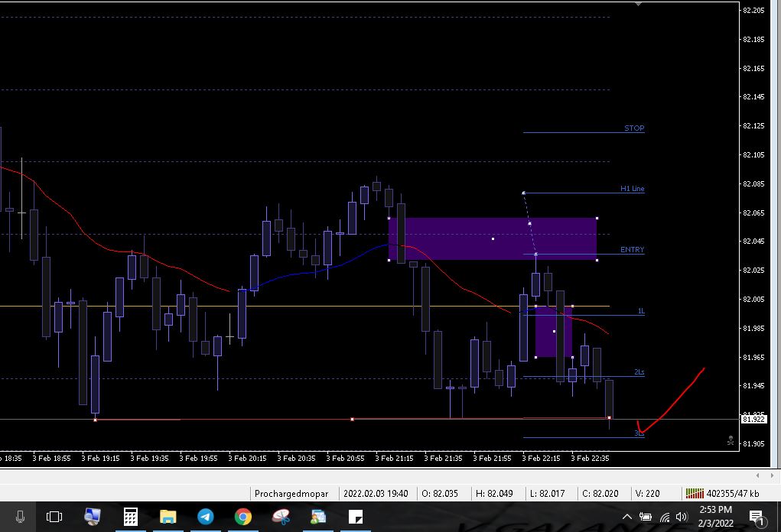Click the 82.125 price scale label
The image size is (781, 532).
[753, 126]
